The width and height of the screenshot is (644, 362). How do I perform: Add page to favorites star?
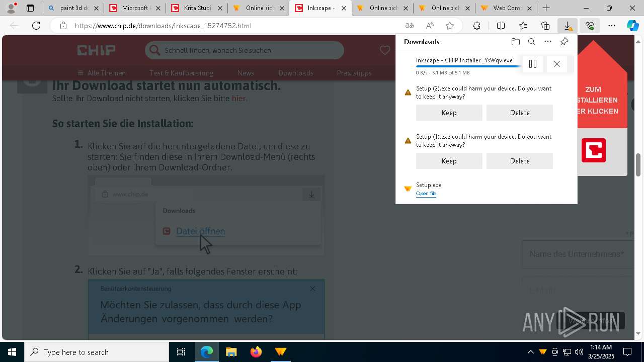(450, 26)
